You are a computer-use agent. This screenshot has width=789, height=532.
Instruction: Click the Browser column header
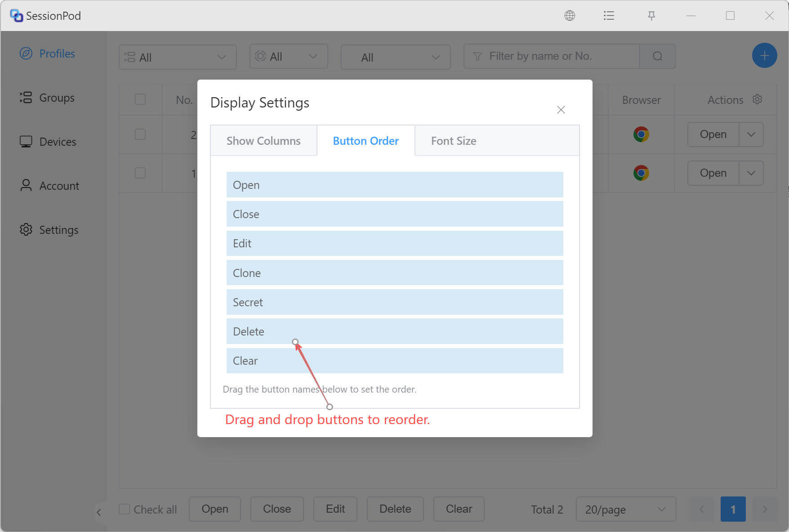642,100
